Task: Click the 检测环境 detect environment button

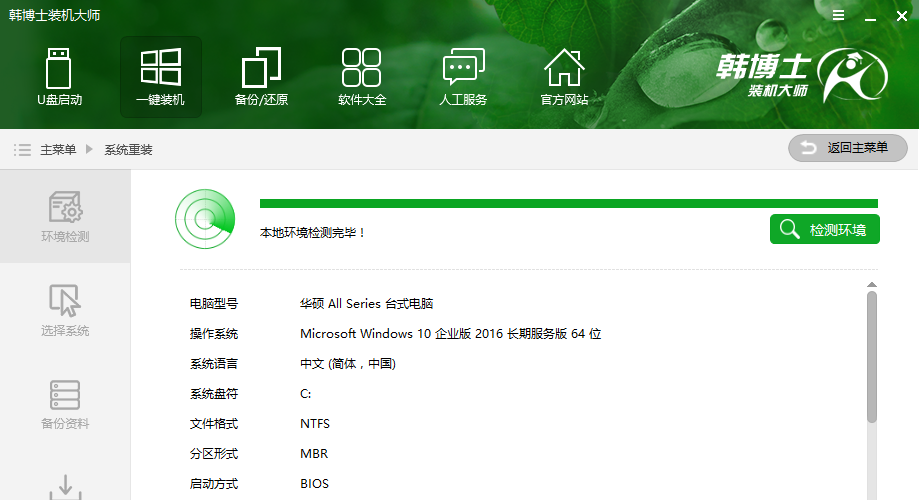Action: pyautogui.click(x=825, y=229)
